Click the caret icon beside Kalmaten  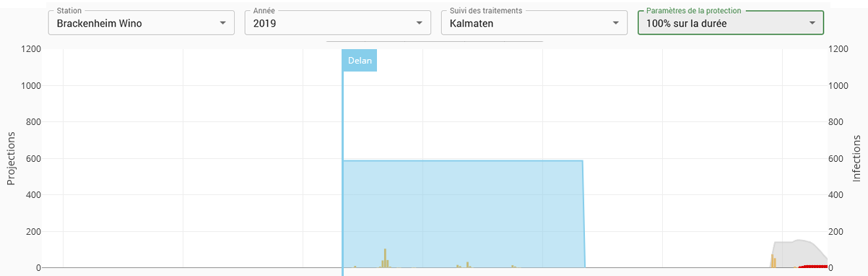[x=615, y=23]
